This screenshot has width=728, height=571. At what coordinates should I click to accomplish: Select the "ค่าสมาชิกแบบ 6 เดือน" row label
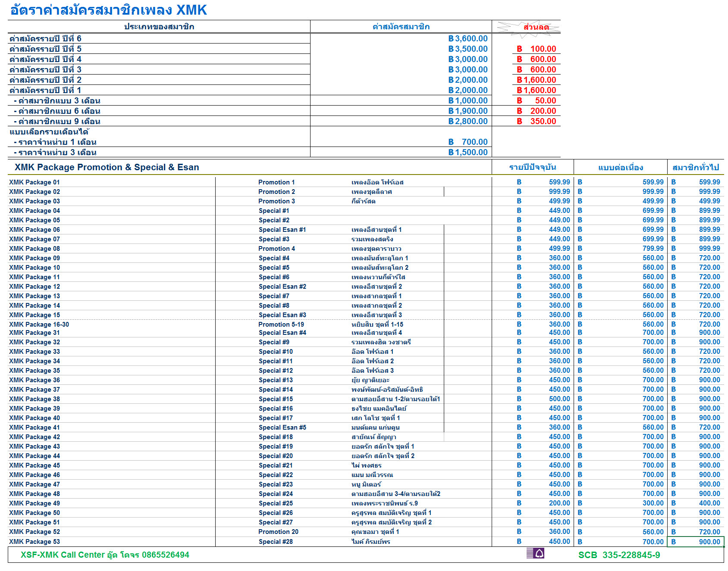tap(57, 111)
